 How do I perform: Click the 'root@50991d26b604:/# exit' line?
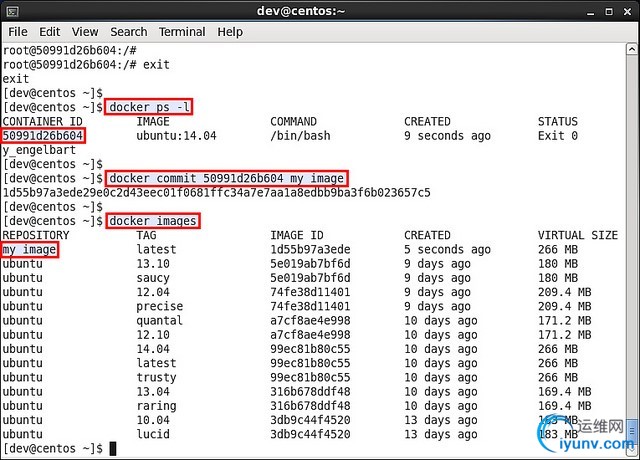click(86, 64)
